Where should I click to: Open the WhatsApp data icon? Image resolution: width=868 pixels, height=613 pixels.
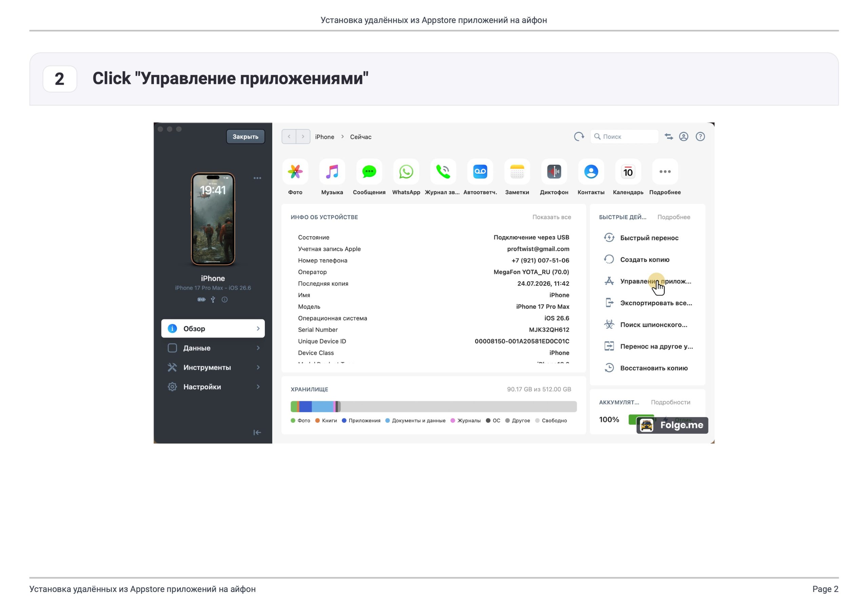pyautogui.click(x=406, y=171)
